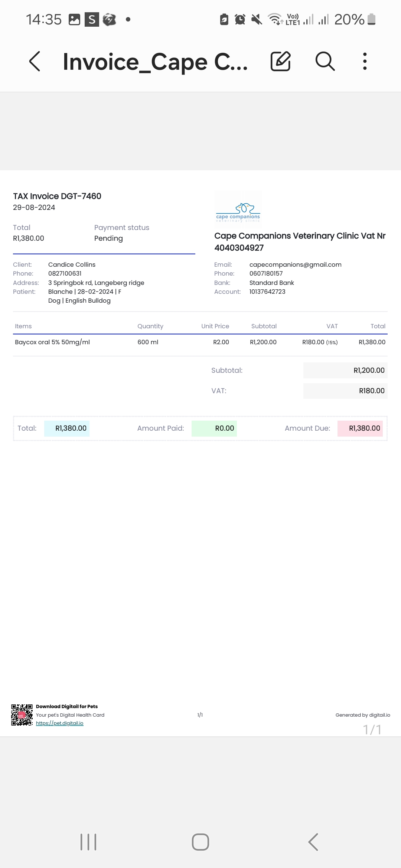
Task: Tap the clinic phone number 0607180157
Action: (266, 273)
